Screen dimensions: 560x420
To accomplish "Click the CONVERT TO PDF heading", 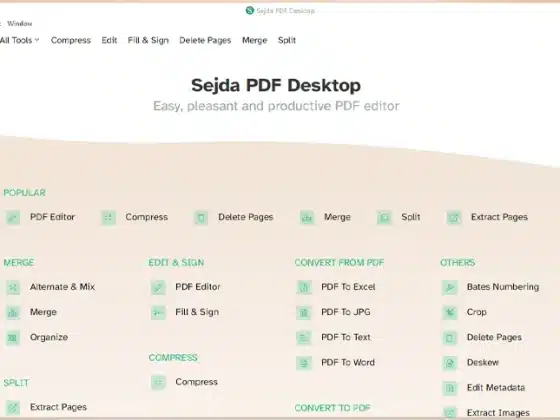I will [332, 408].
